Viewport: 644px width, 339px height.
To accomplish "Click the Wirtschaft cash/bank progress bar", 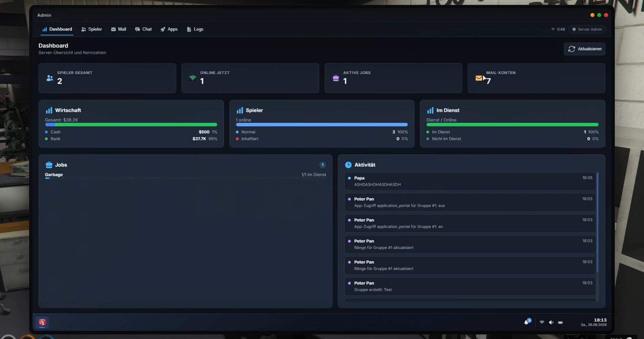I will click(x=131, y=125).
